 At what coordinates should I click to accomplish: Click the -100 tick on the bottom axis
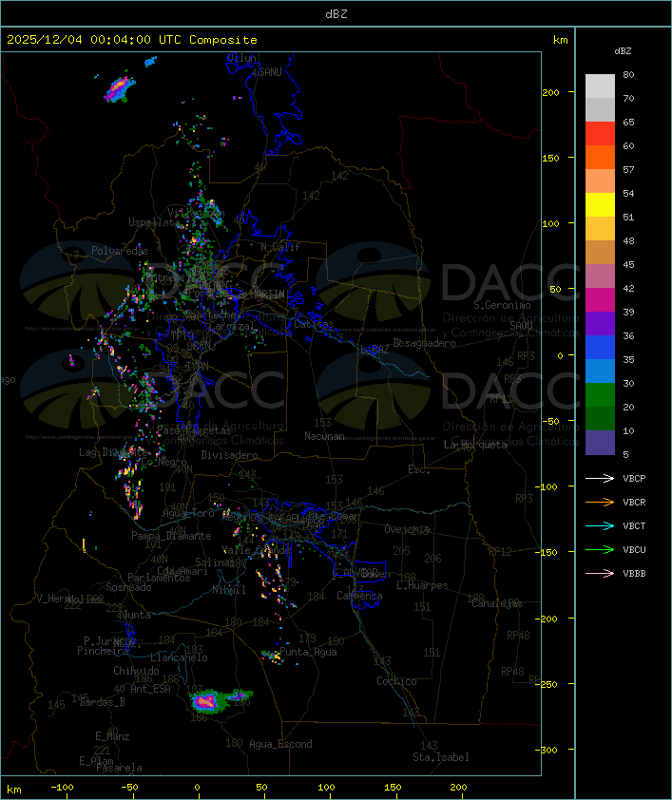coord(62,788)
